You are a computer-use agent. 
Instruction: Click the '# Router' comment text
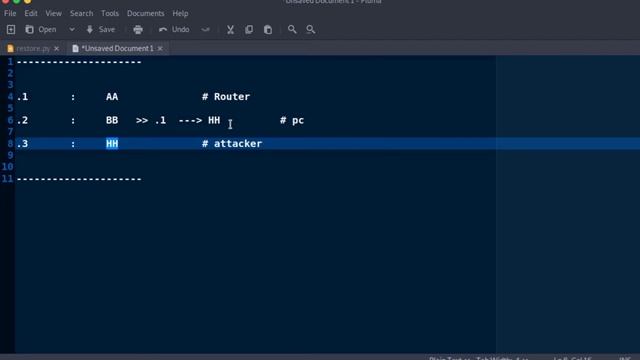(226, 97)
